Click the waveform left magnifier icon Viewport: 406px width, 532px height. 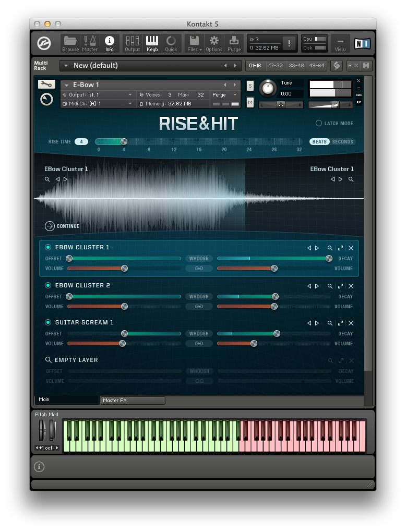[x=47, y=179]
